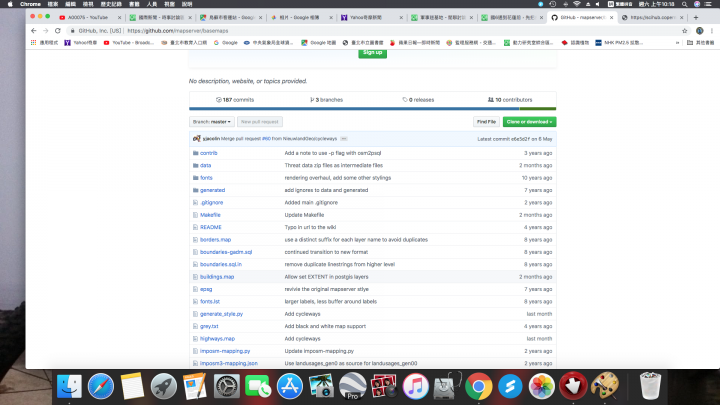
Task: View 0 releases
Action: coord(418,100)
